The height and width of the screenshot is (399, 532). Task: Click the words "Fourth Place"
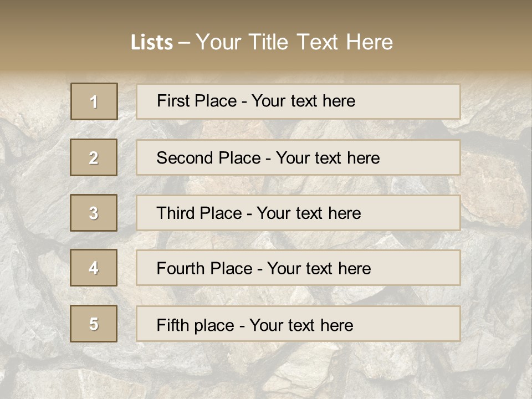pyautogui.click(x=204, y=269)
